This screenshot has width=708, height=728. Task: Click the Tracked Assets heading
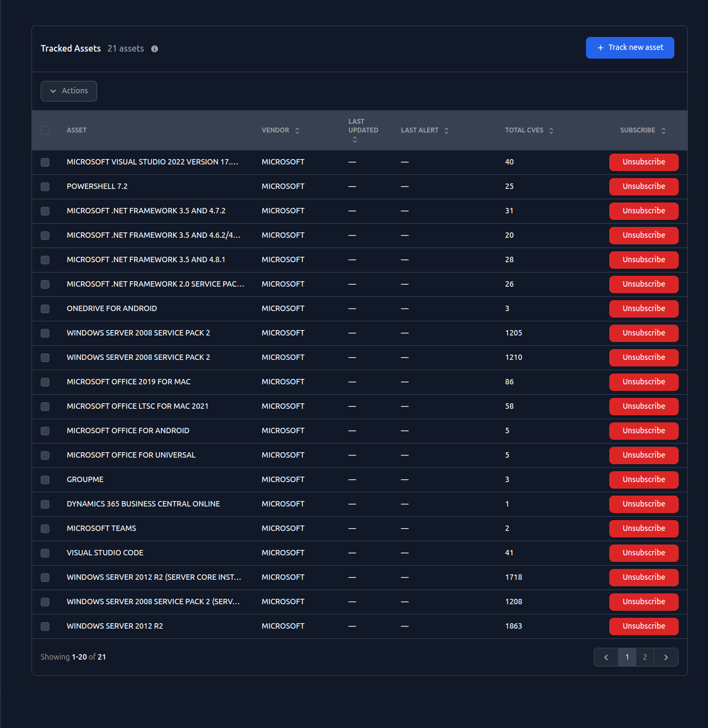click(x=71, y=48)
